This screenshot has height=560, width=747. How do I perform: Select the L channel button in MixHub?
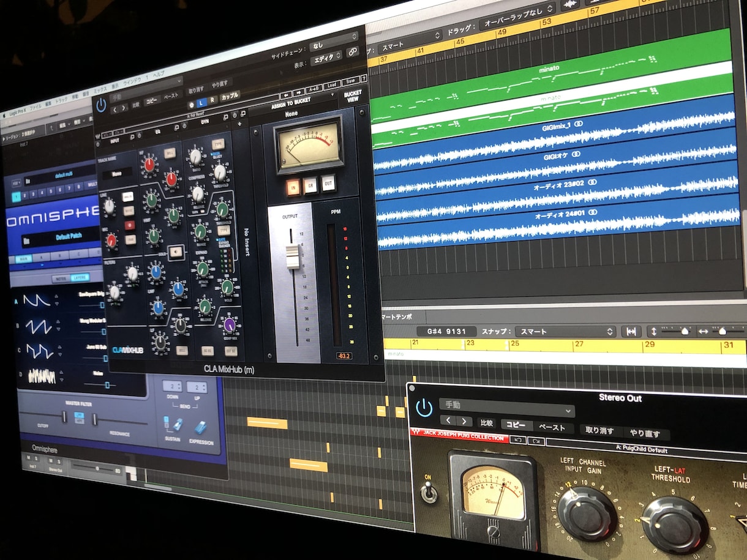click(x=201, y=102)
